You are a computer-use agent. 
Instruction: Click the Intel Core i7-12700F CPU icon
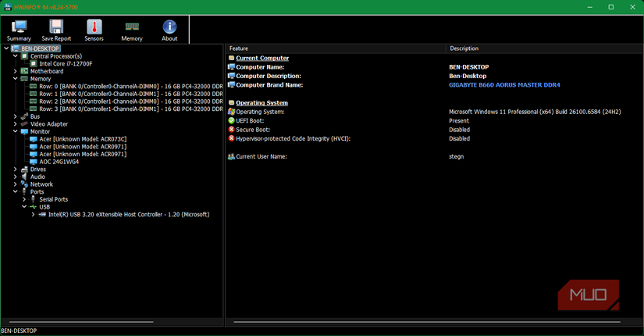click(34, 64)
